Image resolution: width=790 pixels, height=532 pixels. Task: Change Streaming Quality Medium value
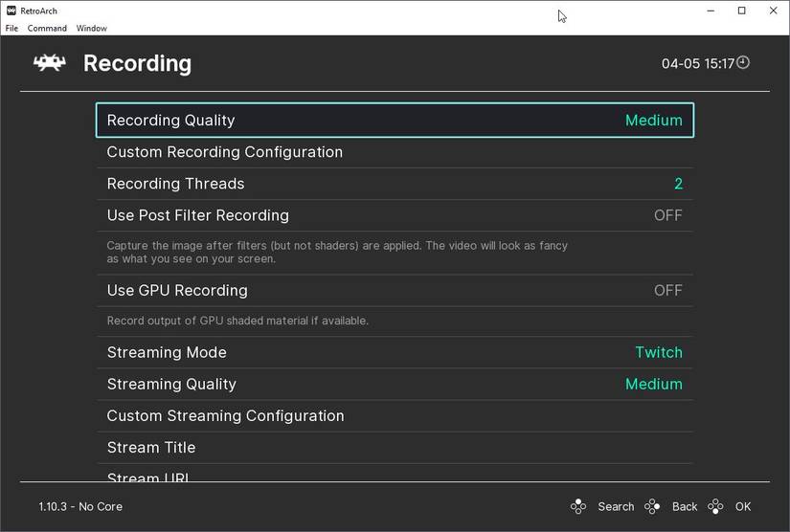click(653, 384)
